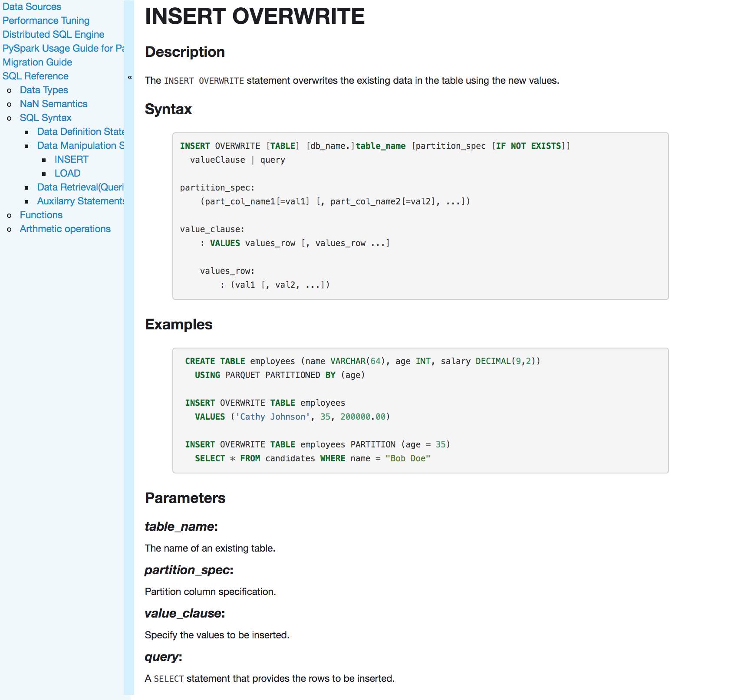Open the NaN Semantics sidebar entry
Image resolution: width=741 pixels, height=700 pixels.
[54, 104]
